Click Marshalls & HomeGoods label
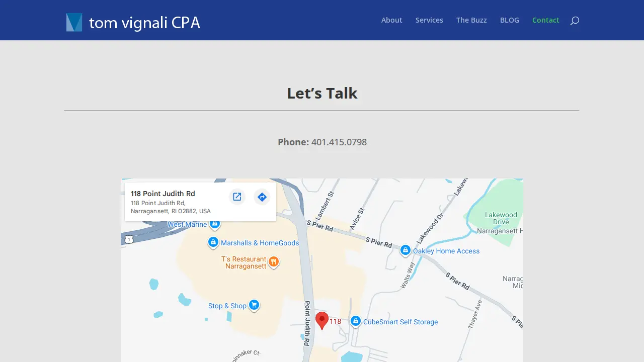Viewport: 644px width, 362px height. point(260,243)
